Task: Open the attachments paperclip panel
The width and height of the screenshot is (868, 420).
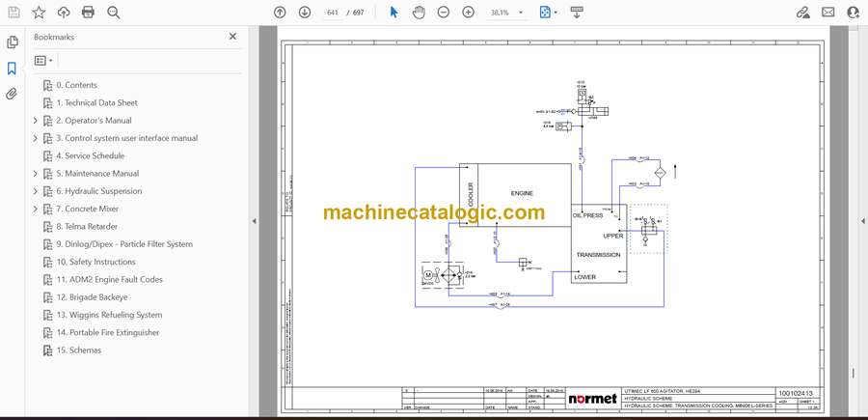Action: [13, 94]
